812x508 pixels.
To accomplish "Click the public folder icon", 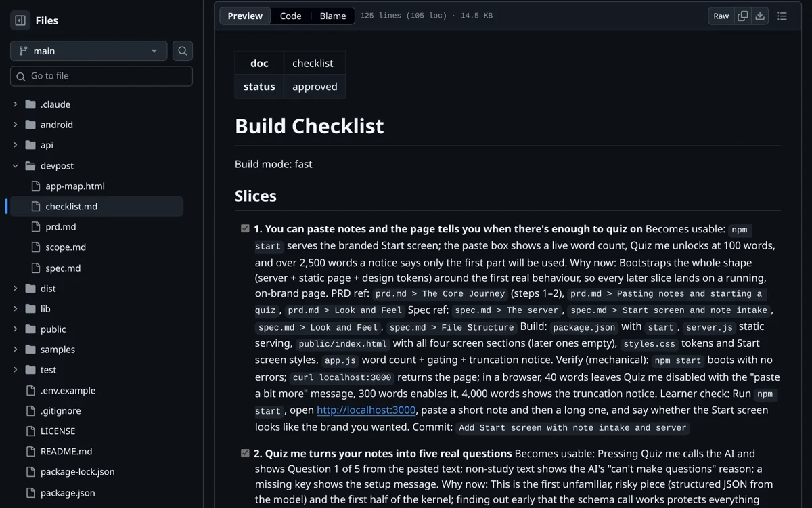I will point(30,329).
